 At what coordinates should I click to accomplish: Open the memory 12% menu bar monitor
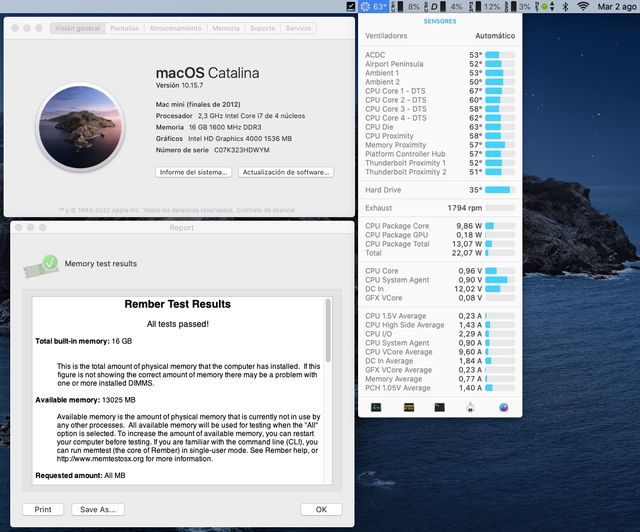click(x=485, y=7)
